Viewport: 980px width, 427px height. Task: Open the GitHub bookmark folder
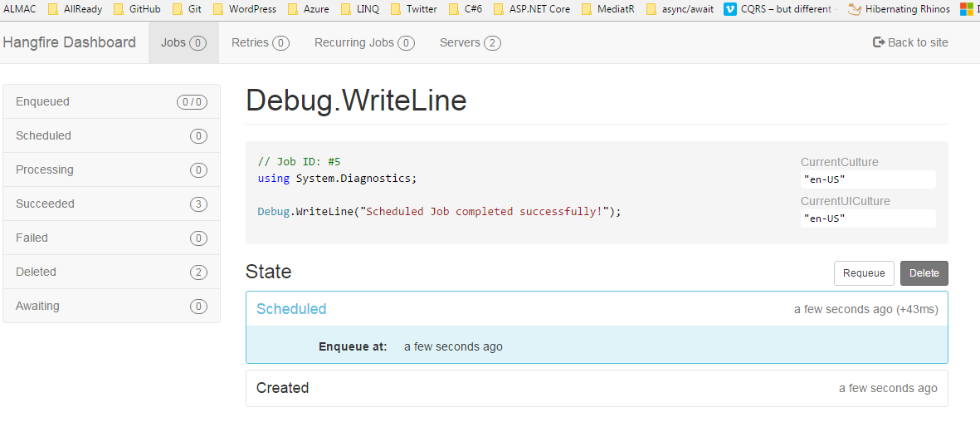[137, 9]
